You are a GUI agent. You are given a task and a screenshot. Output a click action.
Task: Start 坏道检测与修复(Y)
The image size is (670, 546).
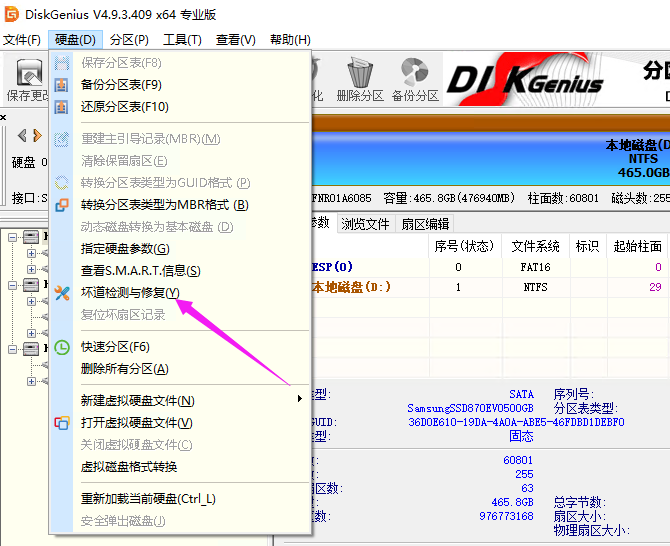pos(180,293)
